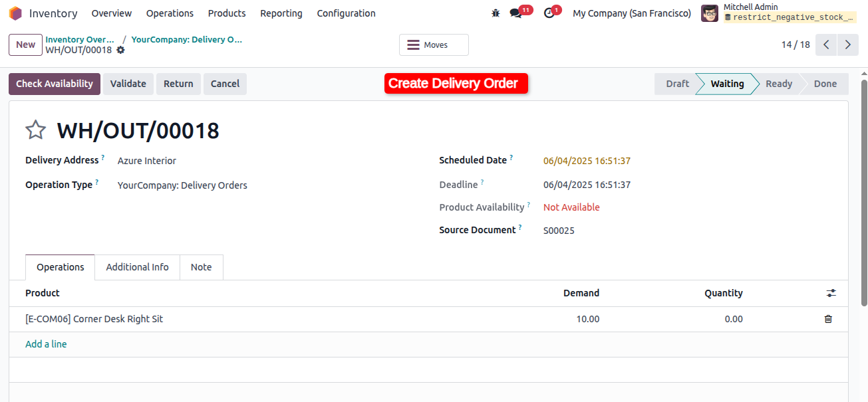
Task: Switch to the Additional Info tab
Action: (138, 267)
